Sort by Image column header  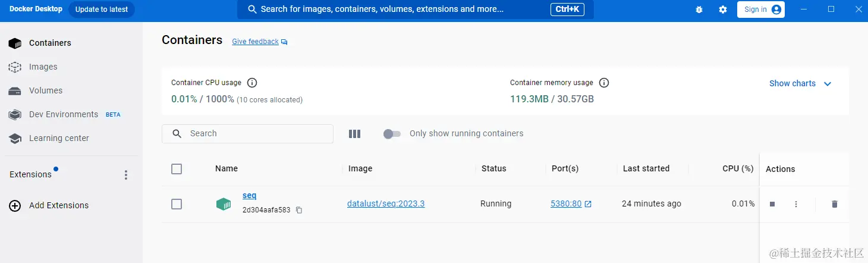(x=360, y=168)
